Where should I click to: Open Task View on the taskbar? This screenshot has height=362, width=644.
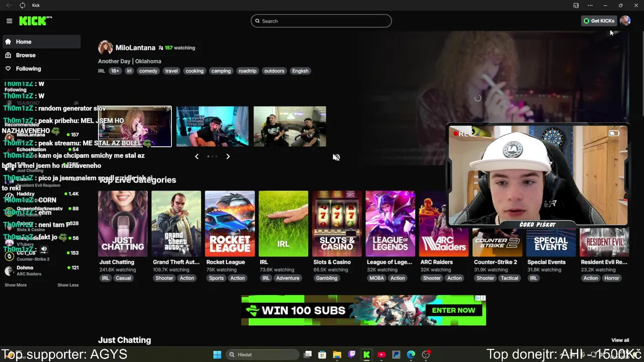pyautogui.click(x=308, y=354)
